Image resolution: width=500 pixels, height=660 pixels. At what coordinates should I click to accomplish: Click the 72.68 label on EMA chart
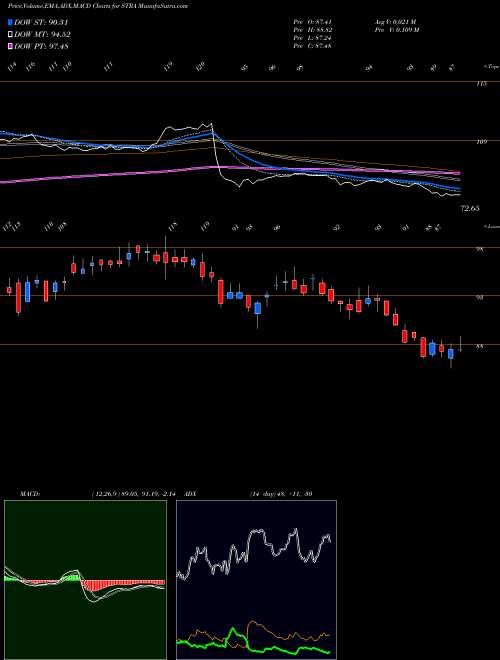[470, 208]
